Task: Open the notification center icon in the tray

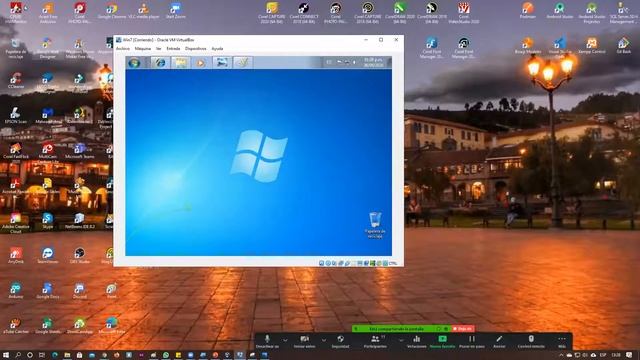Action: tap(629, 355)
